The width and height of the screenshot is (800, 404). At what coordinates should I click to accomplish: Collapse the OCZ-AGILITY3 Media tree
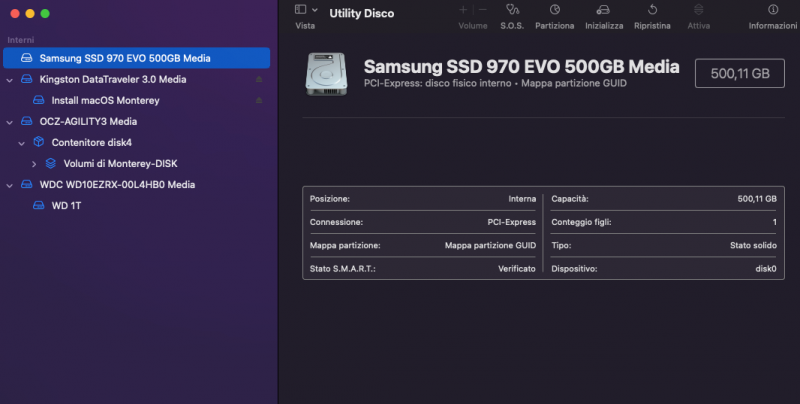click(x=9, y=122)
